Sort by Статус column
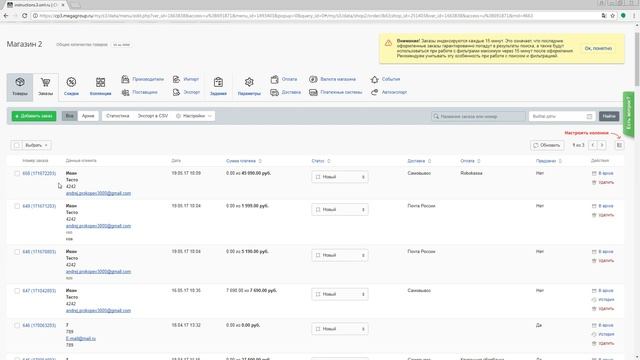 [x=321, y=161]
